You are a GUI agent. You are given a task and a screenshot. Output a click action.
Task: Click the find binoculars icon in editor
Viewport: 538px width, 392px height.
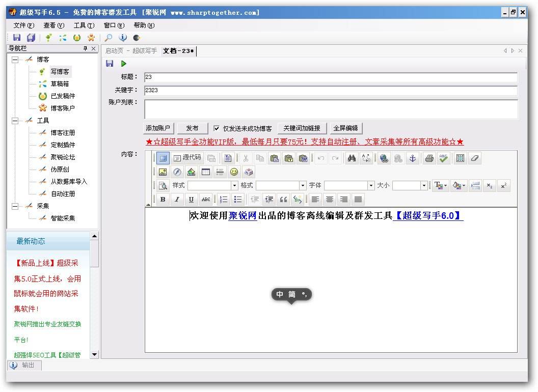coord(352,158)
